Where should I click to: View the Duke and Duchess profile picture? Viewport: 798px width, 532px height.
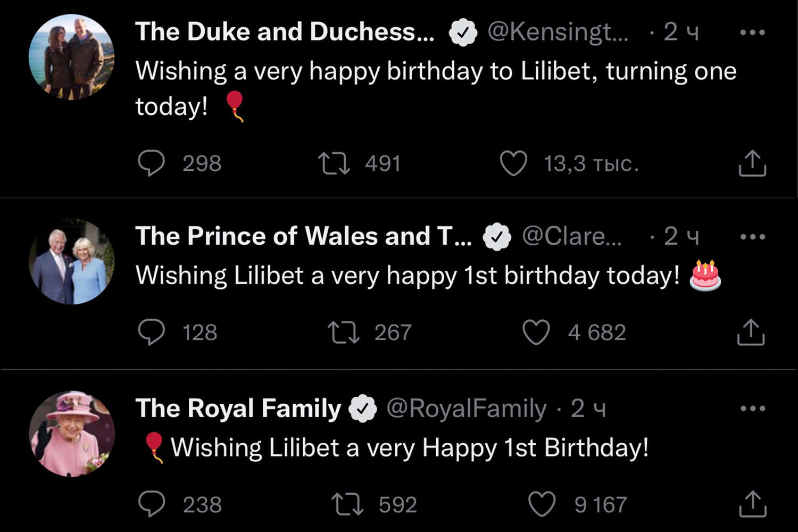point(72,57)
